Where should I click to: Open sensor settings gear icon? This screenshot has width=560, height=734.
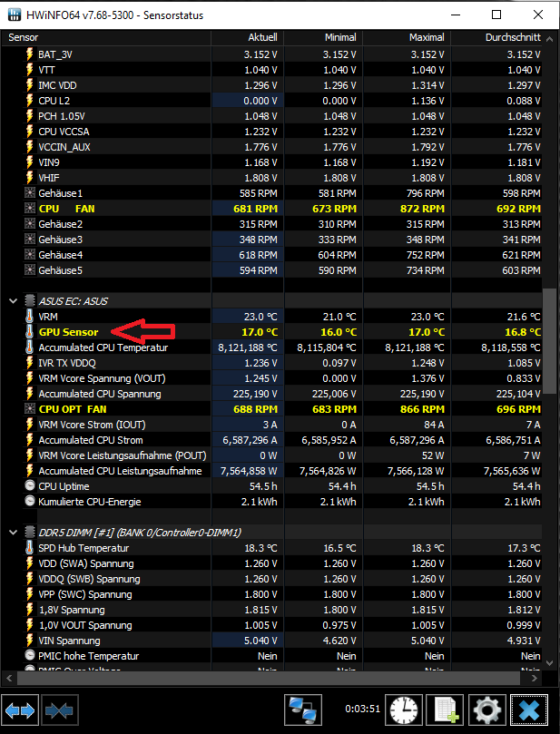coord(487,710)
